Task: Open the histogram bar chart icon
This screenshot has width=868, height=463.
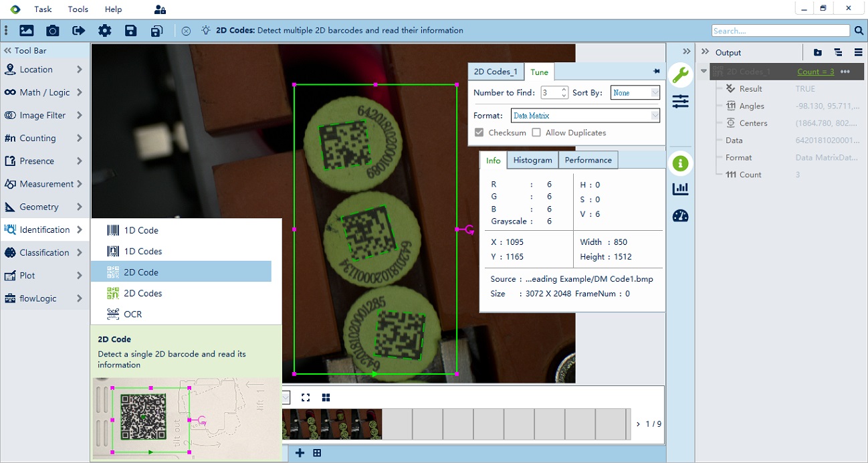Action: point(680,189)
